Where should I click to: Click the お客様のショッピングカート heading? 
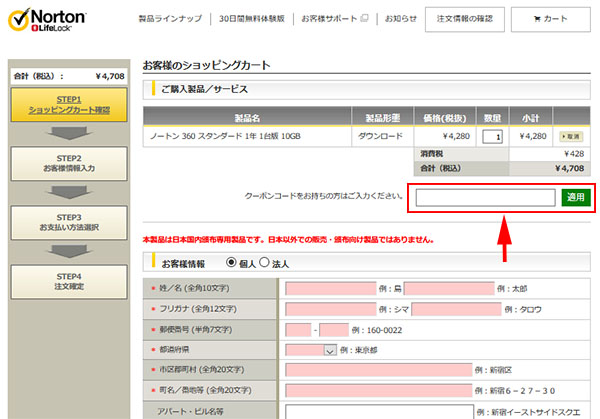(207, 65)
